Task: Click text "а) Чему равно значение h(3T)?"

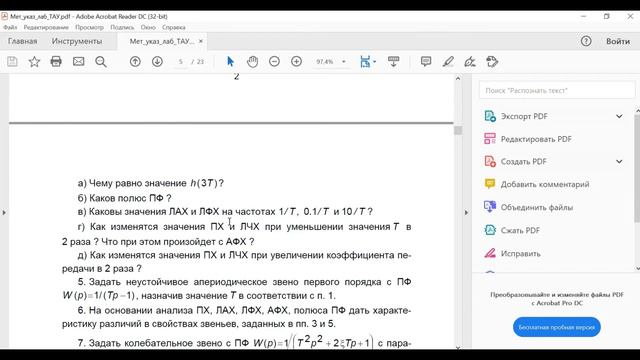Action: pos(151,183)
